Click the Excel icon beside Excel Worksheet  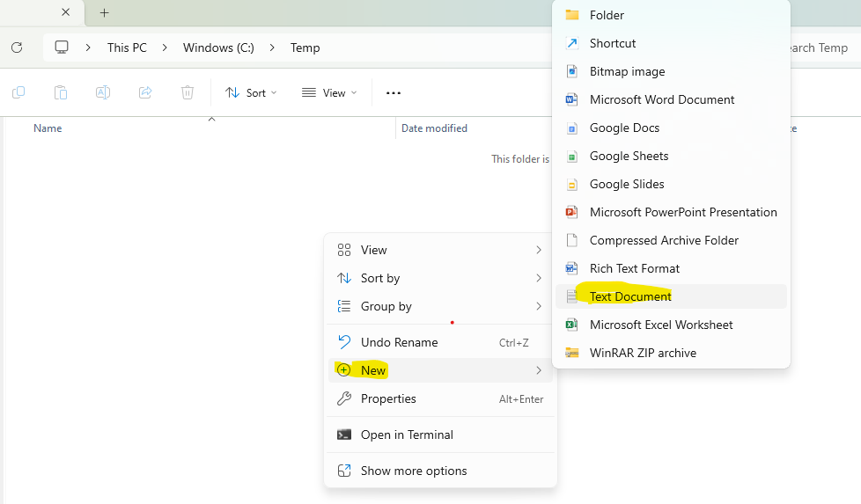point(571,325)
